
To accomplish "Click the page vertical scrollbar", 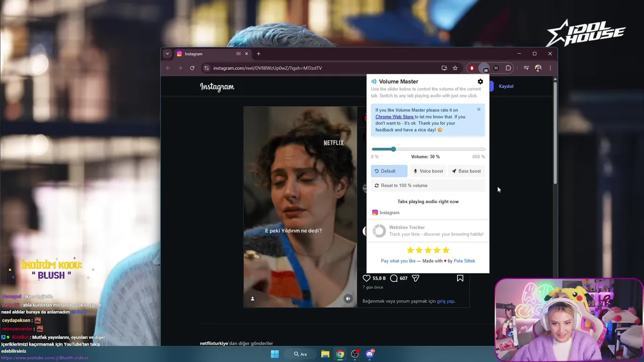I will (555, 132).
